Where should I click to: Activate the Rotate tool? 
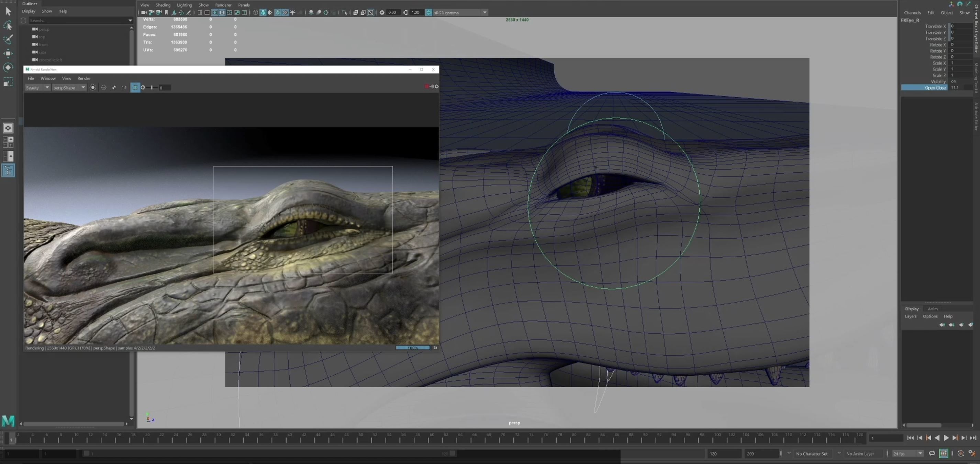click(8, 67)
